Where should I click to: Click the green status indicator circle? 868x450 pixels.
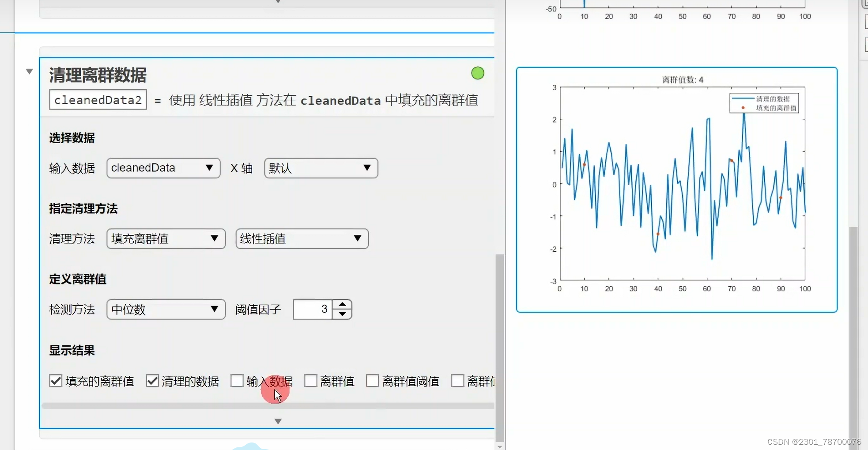click(478, 73)
